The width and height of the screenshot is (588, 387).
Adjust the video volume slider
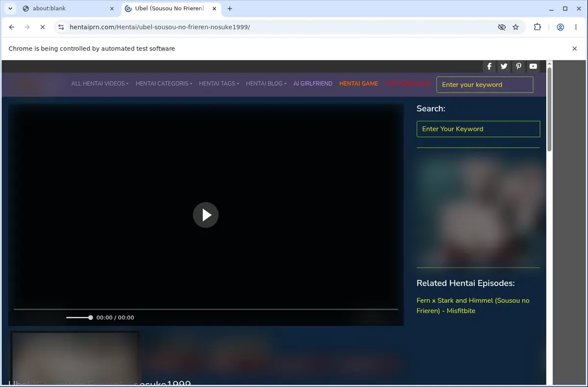pos(79,317)
